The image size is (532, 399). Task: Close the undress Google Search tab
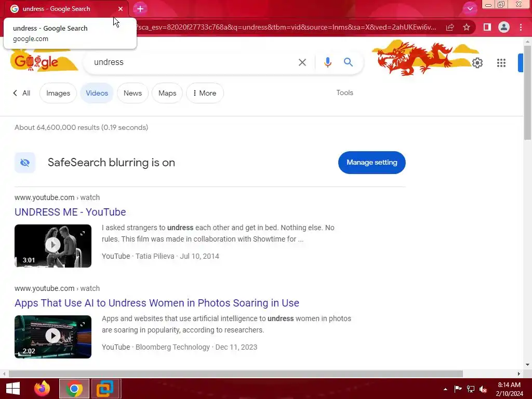click(121, 9)
